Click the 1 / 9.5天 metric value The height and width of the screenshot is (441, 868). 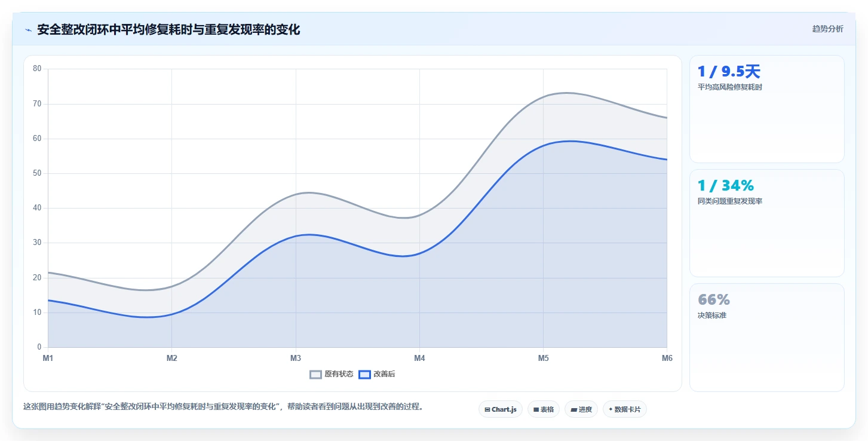pos(729,72)
